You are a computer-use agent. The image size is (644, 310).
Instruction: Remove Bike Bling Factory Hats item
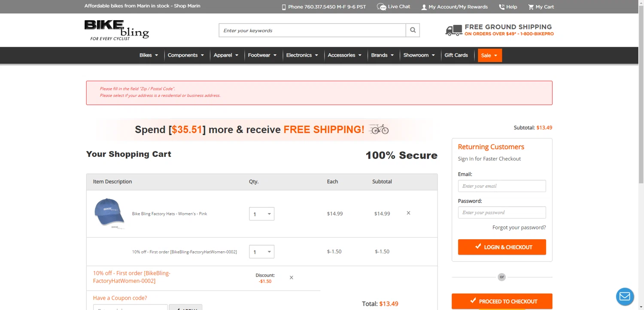(x=408, y=213)
